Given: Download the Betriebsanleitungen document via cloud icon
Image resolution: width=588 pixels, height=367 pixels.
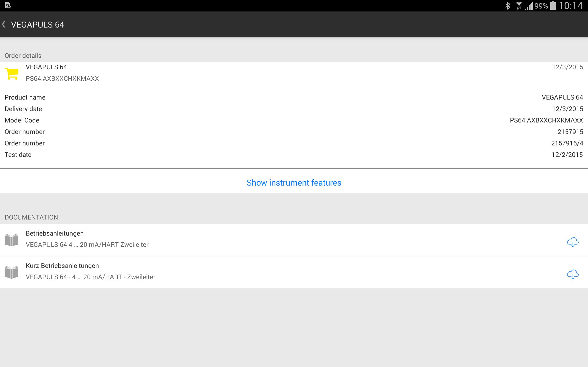Looking at the screenshot, I should click(572, 242).
